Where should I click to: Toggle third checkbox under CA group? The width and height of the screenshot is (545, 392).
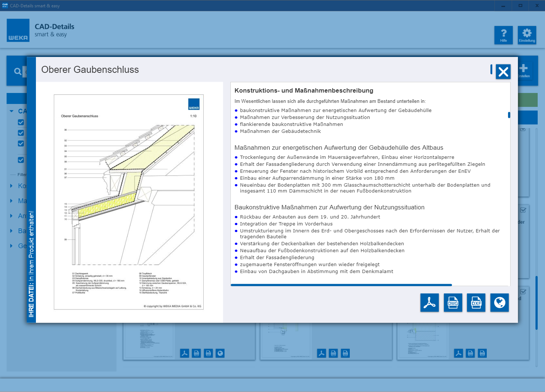tap(21, 143)
